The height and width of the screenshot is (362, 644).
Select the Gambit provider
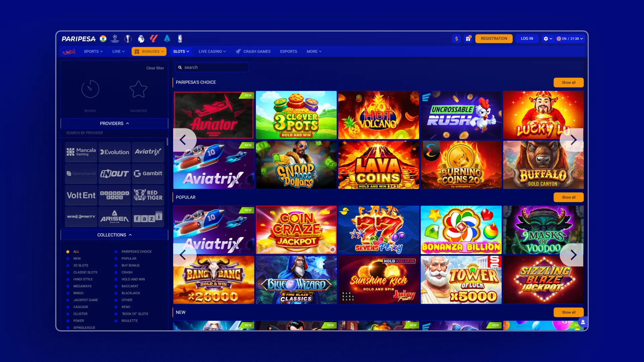pyautogui.click(x=148, y=174)
